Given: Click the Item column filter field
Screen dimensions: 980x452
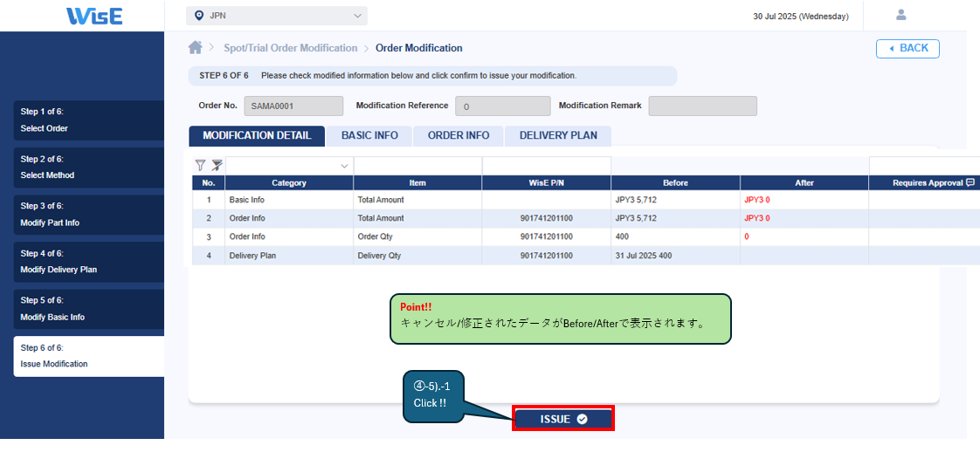Looking at the screenshot, I should pyautogui.click(x=418, y=165).
